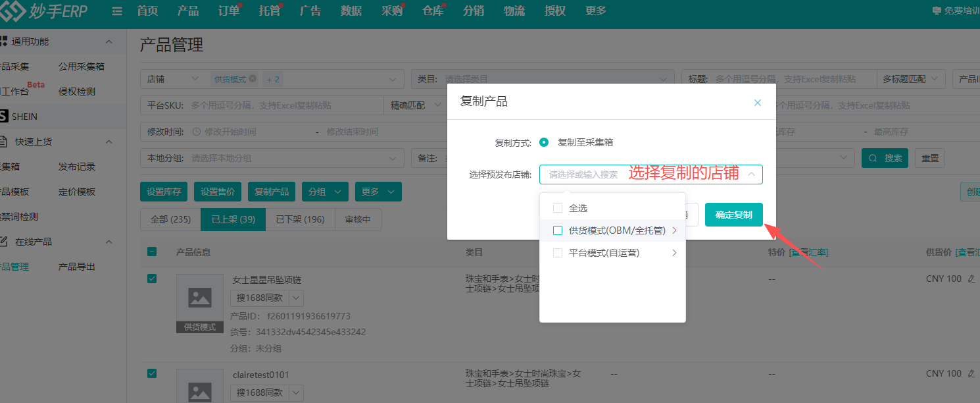Collapse the 通用功能 sidebar section
The width and height of the screenshot is (980, 403).
(x=109, y=41)
